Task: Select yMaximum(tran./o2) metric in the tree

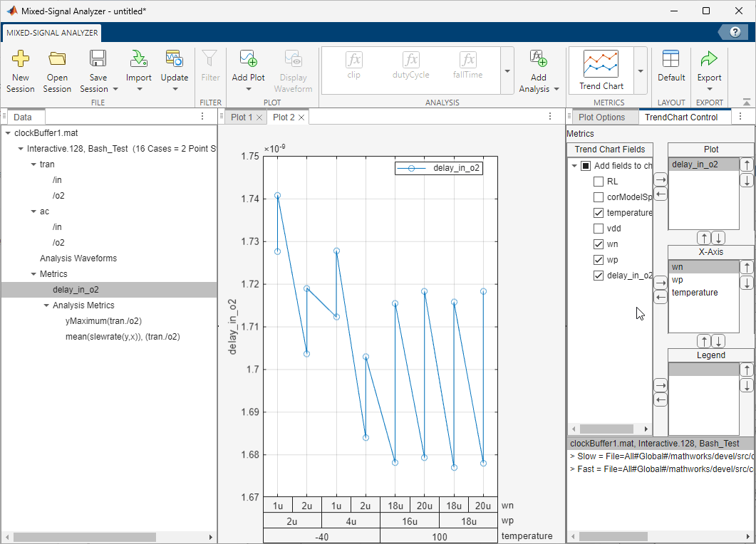Action: (103, 321)
